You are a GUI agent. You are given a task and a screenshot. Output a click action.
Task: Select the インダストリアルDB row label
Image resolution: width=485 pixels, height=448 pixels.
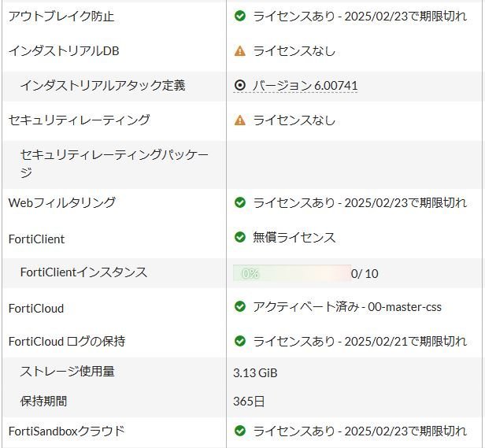[64, 51]
